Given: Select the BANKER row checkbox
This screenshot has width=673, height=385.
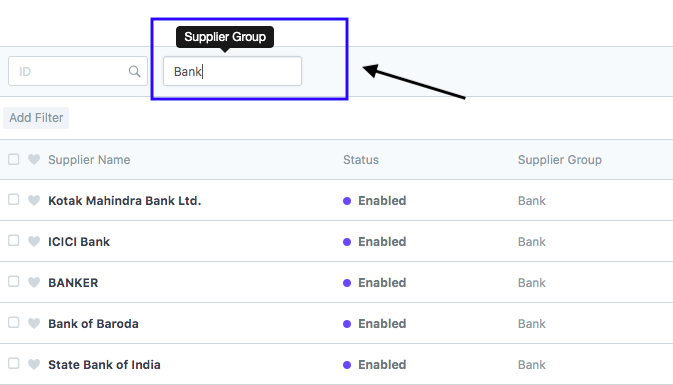Looking at the screenshot, I should point(14,282).
